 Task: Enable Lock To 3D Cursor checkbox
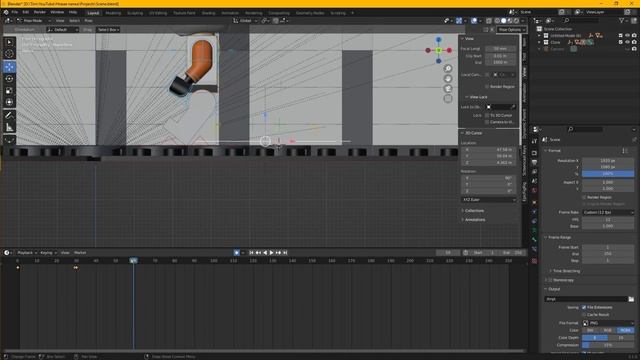pyautogui.click(x=487, y=116)
